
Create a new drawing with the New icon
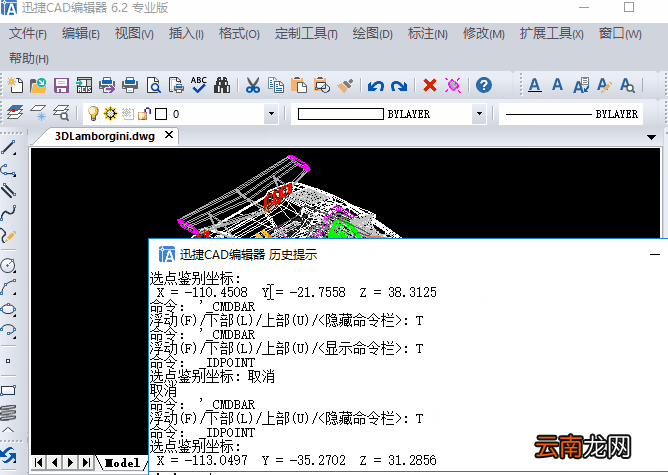[x=15, y=85]
